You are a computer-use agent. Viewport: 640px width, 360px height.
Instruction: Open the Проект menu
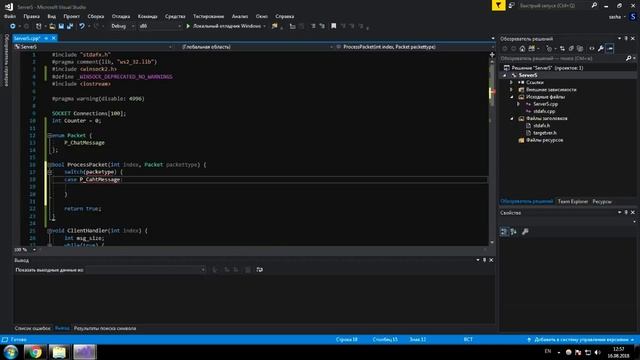tap(71, 16)
